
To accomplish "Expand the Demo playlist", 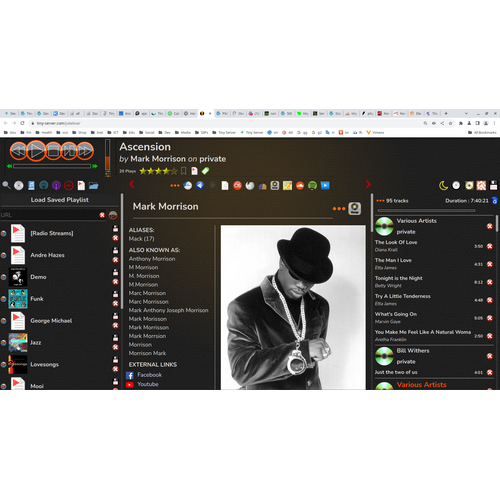I will [3, 277].
